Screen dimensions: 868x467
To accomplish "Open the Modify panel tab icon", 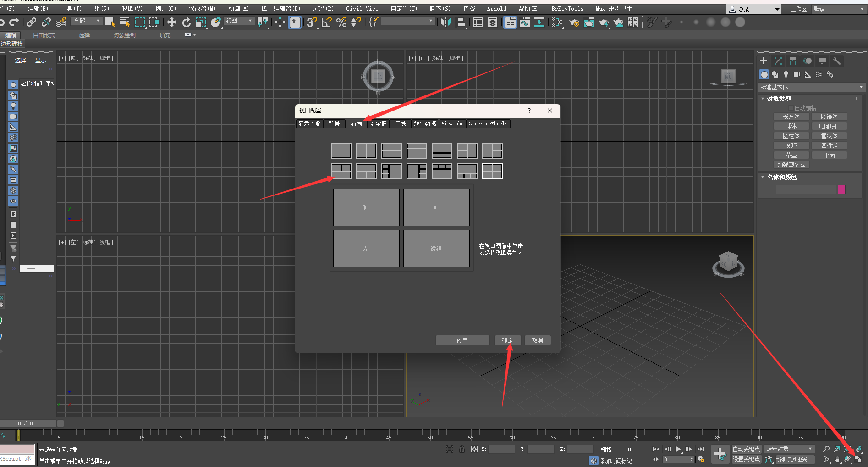I will click(778, 61).
